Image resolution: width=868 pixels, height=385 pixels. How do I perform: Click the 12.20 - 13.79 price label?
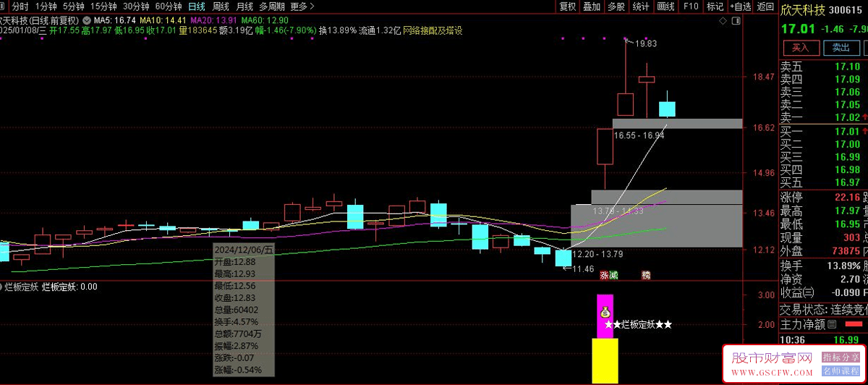tap(598, 254)
